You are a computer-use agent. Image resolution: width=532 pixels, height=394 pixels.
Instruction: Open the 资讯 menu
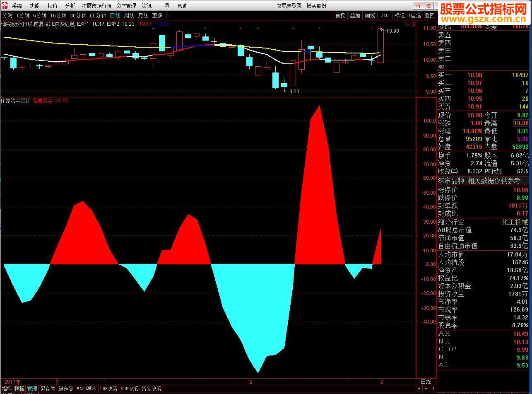click(x=147, y=6)
